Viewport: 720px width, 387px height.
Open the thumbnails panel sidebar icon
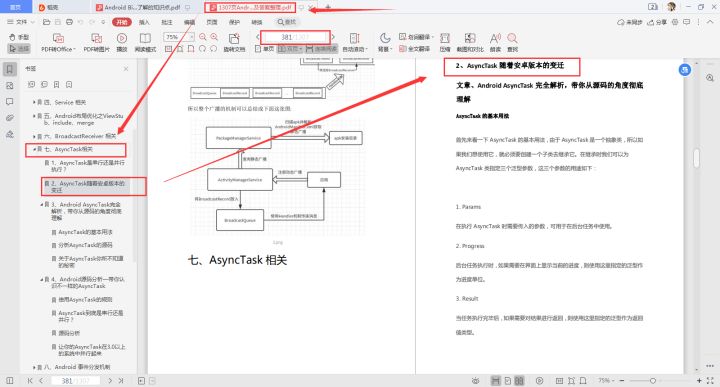click(10, 86)
